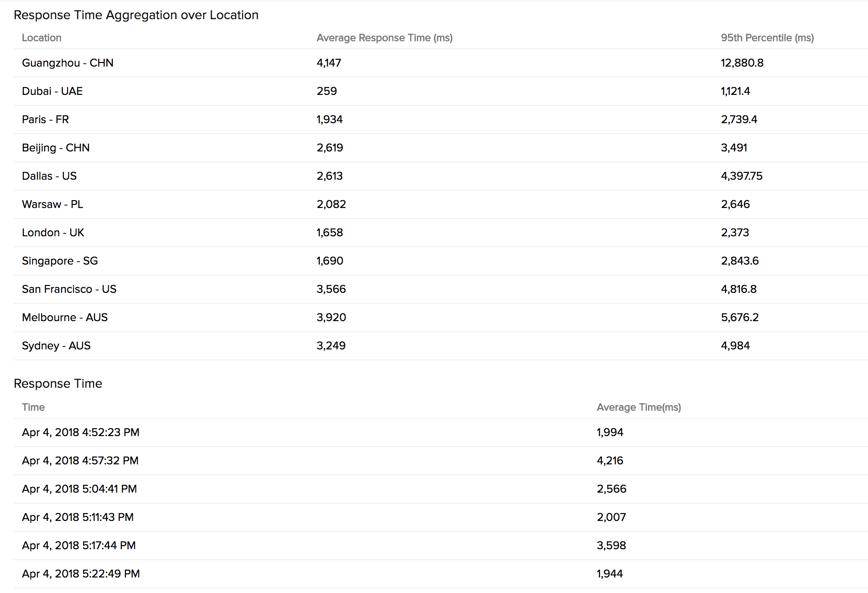Viewport: 868px width, 593px height.
Task: Click the Dallas - US location
Action: [x=49, y=176]
